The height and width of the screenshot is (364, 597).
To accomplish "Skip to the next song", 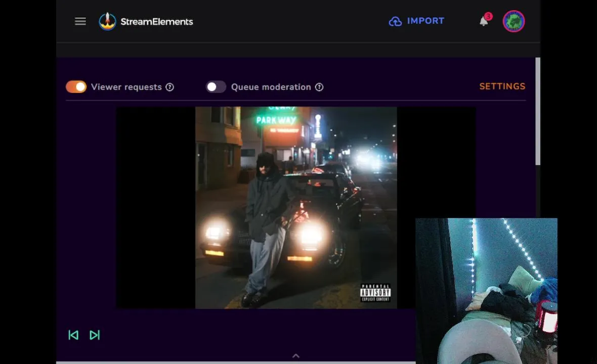I will (95, 335).
